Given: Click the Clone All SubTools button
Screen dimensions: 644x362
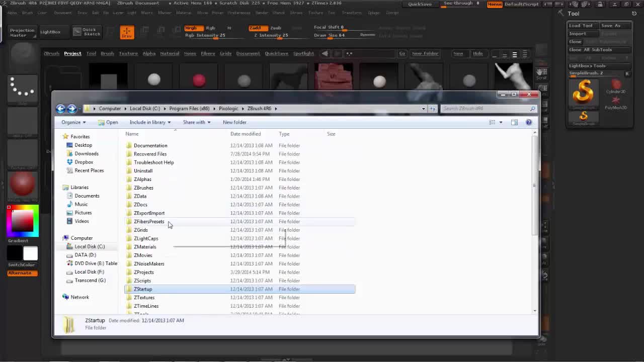Looking at the screenshot, I should coord(599,50).
